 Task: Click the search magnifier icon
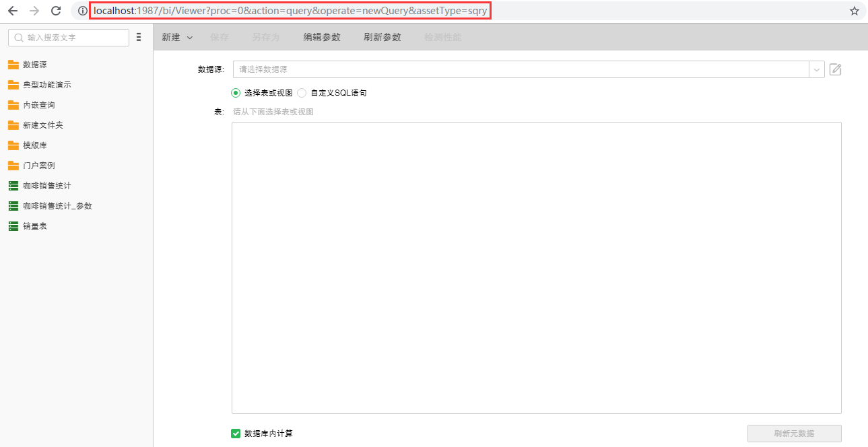tap(18, 38)
